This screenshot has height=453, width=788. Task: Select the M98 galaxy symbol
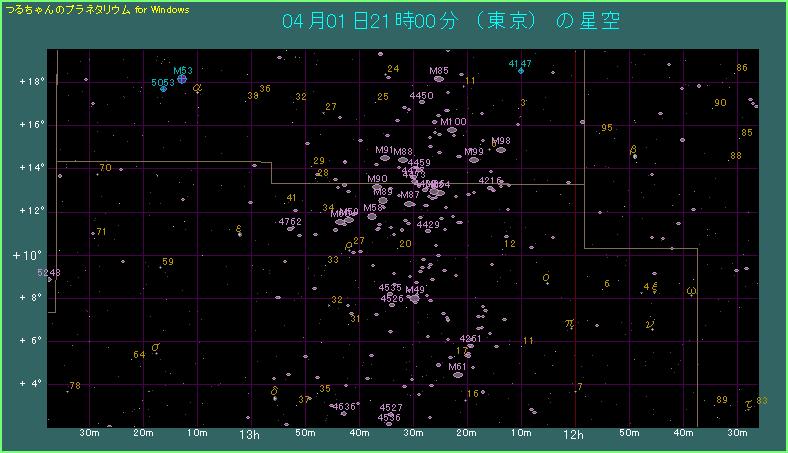pos(501,149)
